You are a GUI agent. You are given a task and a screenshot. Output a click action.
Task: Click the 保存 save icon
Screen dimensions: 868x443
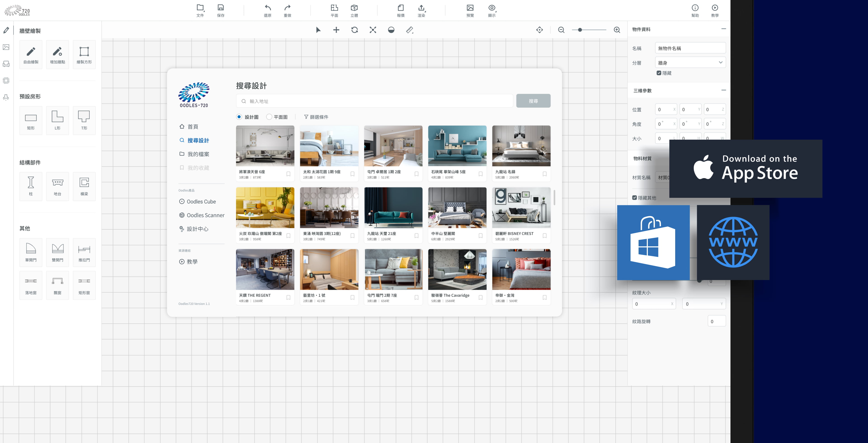point(221,10)
